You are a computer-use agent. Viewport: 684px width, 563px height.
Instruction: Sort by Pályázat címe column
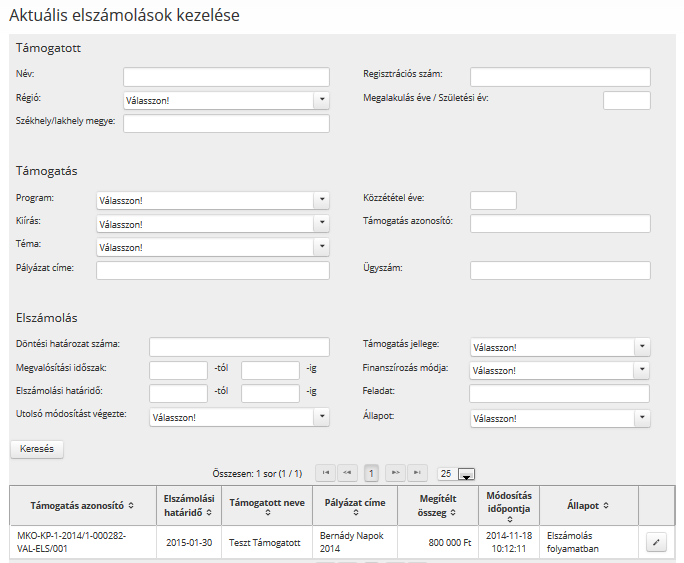point(356,513)
